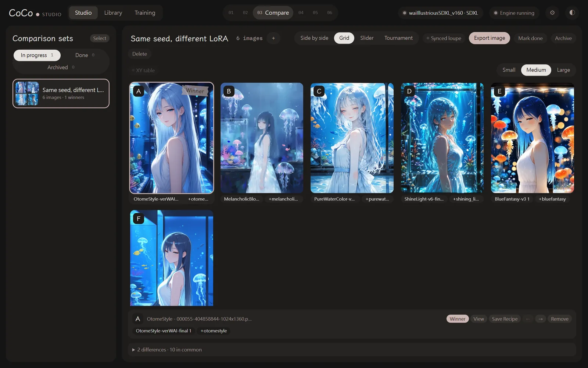
Task: Click the letter C badge on third image
Action: click(x=319, y=91)
